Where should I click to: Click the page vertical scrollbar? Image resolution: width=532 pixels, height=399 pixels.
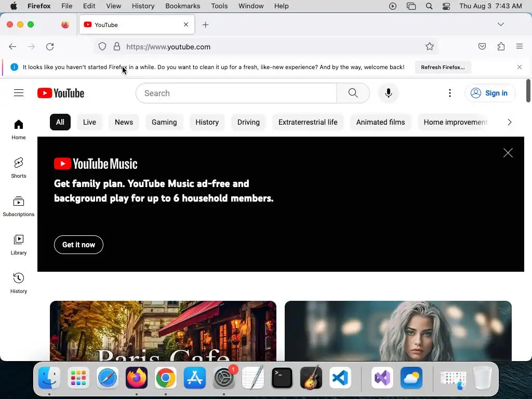[x=528, y=90]
